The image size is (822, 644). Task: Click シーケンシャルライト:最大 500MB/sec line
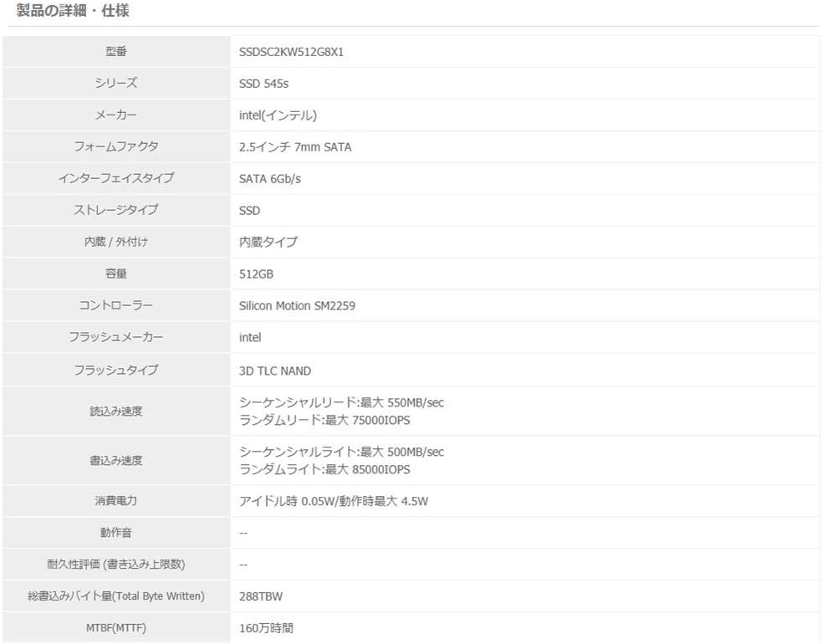(342, 452)
